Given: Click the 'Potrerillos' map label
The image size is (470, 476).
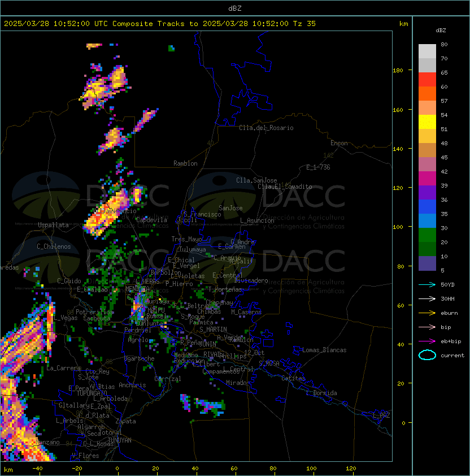Looking at the screenshot, I should 94,312.
